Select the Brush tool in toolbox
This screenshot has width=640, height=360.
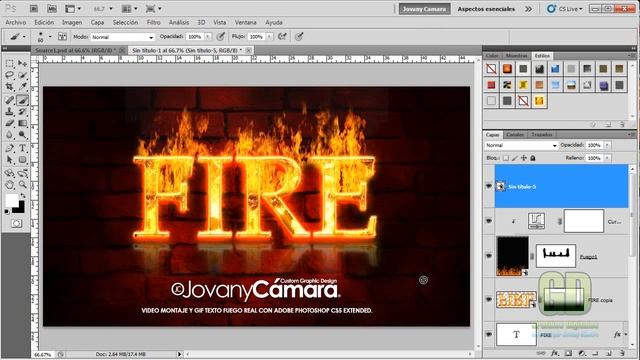click(x=22, y=100)
